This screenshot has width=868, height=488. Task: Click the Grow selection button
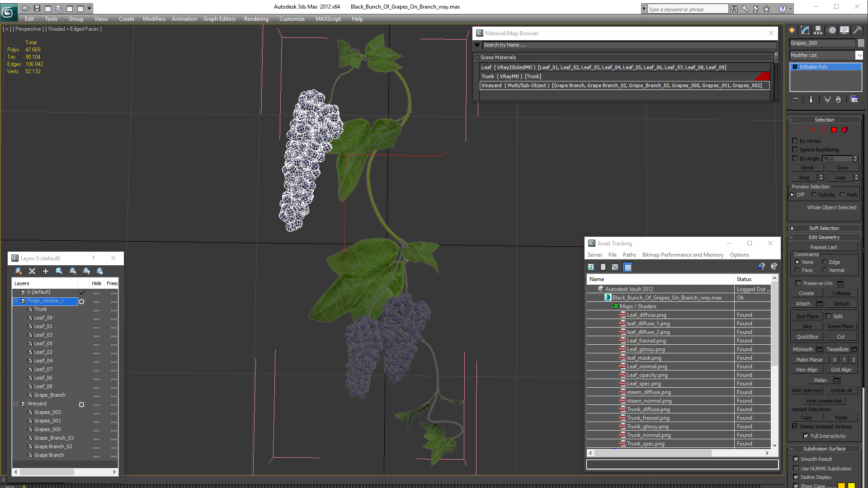(x=842, y=168)
